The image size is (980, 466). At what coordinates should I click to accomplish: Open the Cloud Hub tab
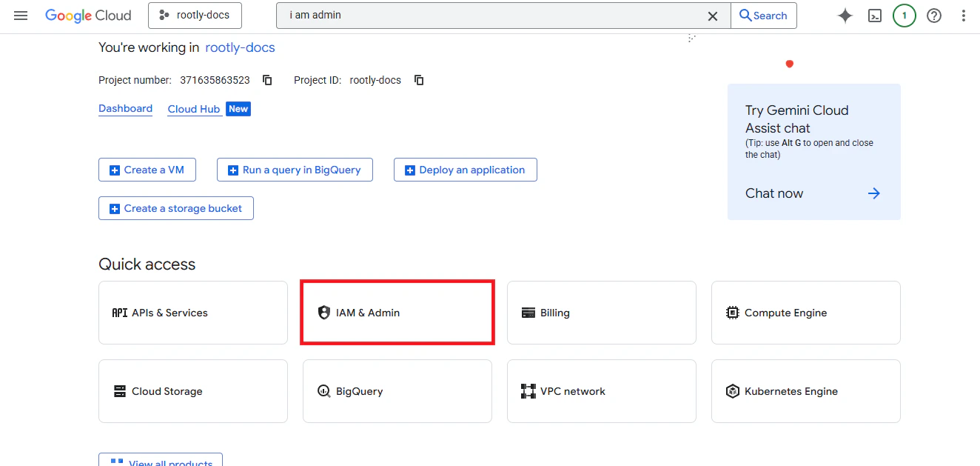click(194, 108)
